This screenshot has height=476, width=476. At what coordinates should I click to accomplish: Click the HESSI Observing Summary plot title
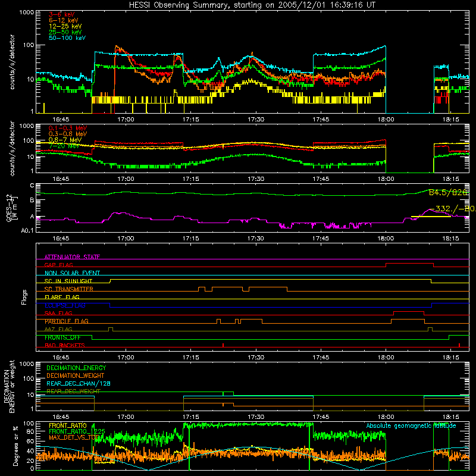[252, 5]
